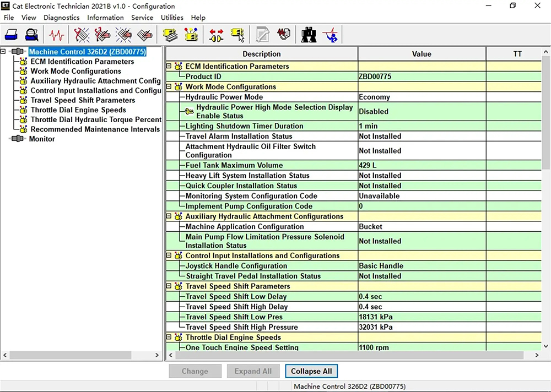The height and width of the screenshot is (392, 551).
Task: Collapse the Auxiliary Hydraulic Attachment Configurations group
Action: pos(169,216)
